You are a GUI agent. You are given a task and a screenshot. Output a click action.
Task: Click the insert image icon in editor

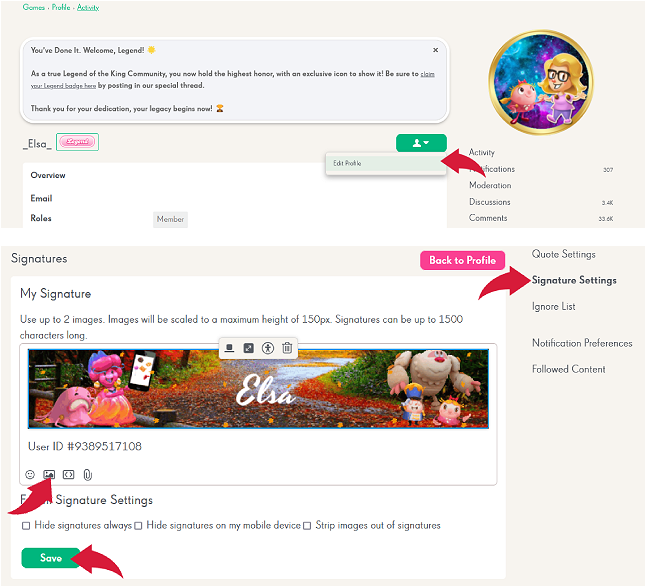(49, 475)
